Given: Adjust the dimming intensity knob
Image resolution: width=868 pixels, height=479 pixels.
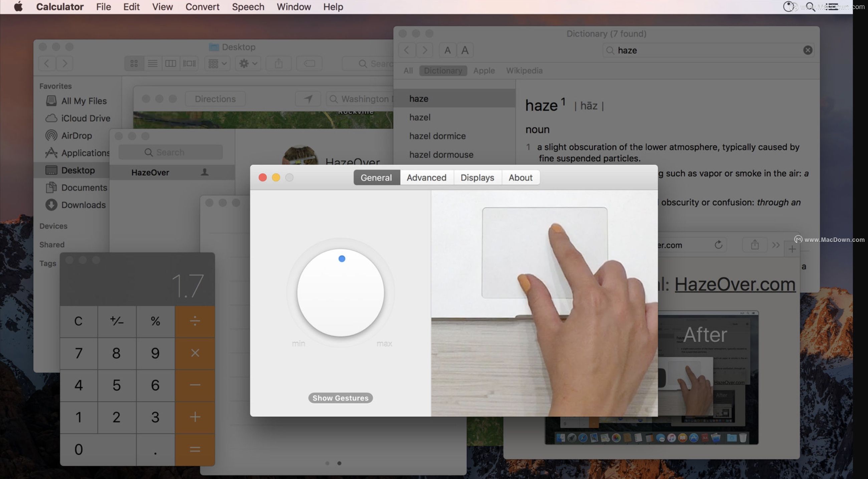Looking at the screenshot, I should pos(341,293).
